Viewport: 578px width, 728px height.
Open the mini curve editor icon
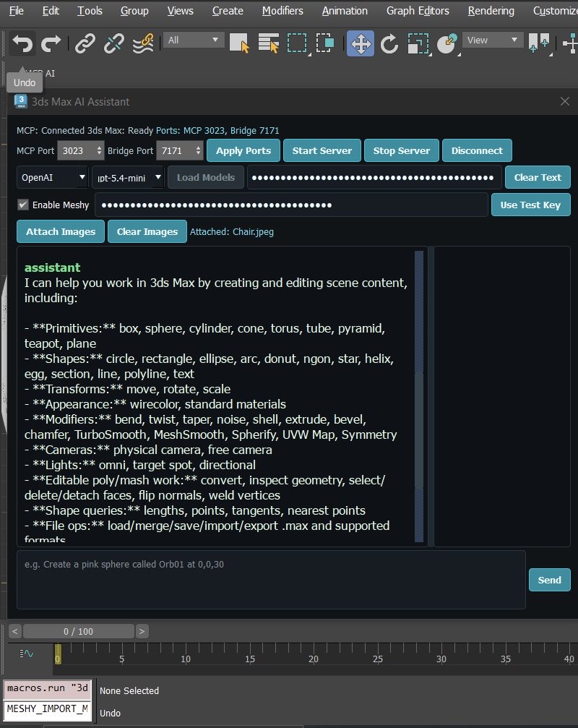(x=27, y=654)
